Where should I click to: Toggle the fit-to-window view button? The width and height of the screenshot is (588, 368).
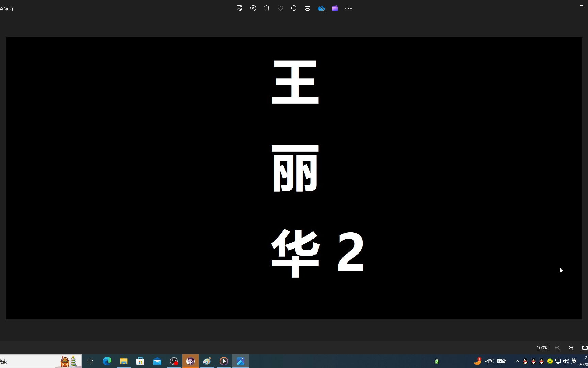pos(585,348)
